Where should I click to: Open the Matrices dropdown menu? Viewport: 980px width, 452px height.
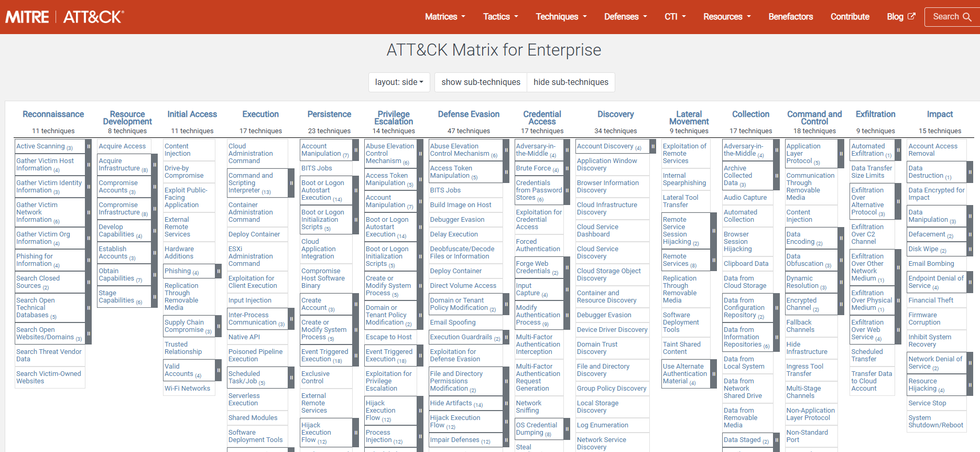[x=445, y=17]
